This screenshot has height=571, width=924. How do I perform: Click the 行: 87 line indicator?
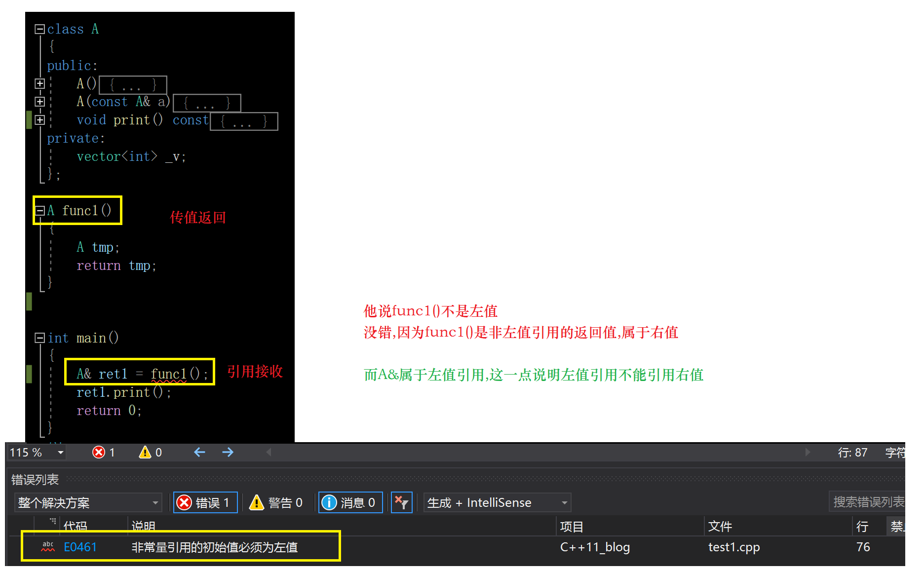tap(852, 452)
